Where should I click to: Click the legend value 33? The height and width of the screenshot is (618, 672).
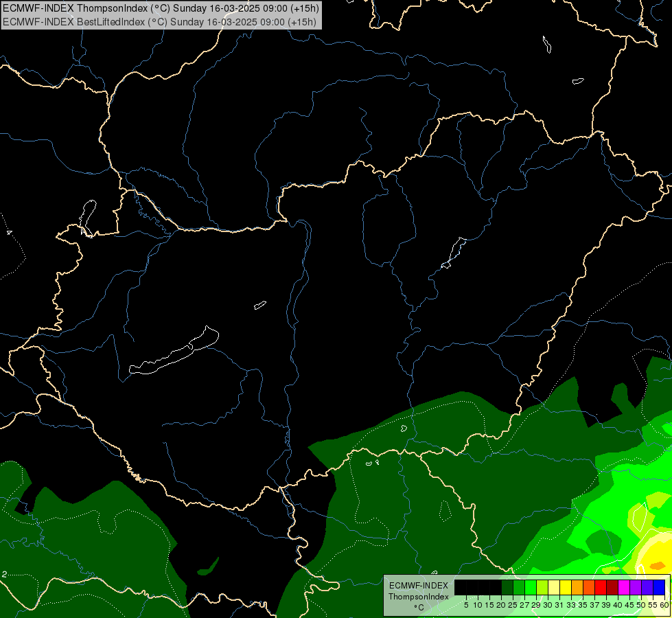pos(571,605)
